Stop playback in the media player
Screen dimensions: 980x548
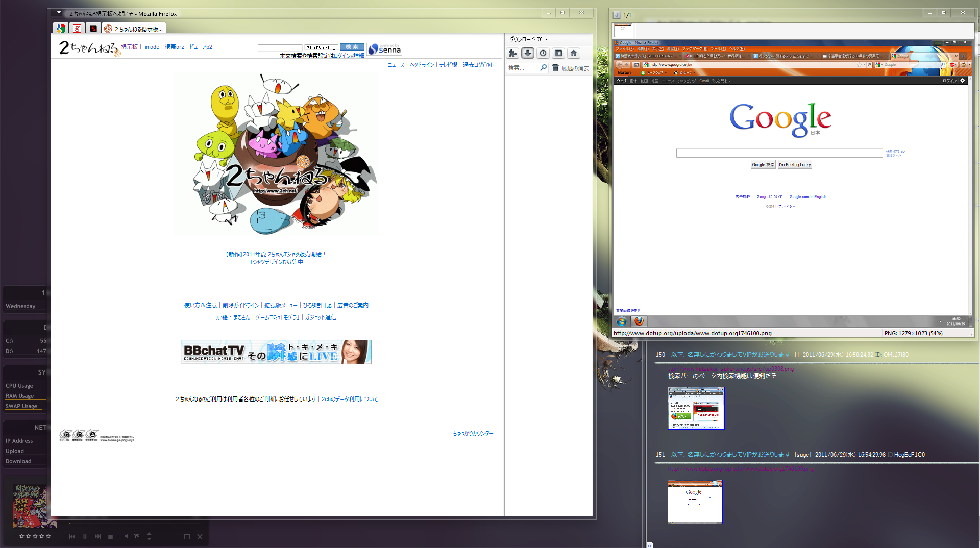[x=110, y=536]
